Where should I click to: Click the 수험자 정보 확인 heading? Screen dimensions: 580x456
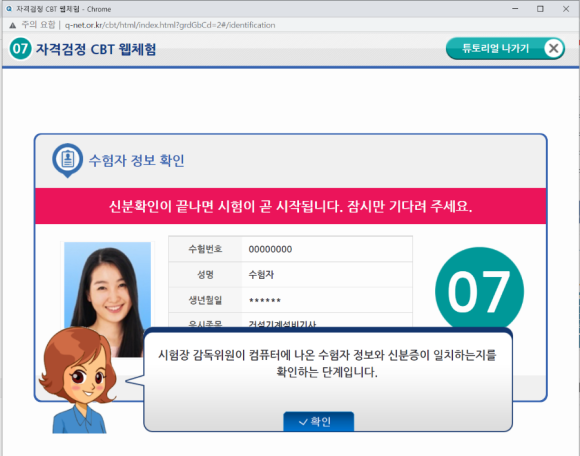(x=136, y=161)
